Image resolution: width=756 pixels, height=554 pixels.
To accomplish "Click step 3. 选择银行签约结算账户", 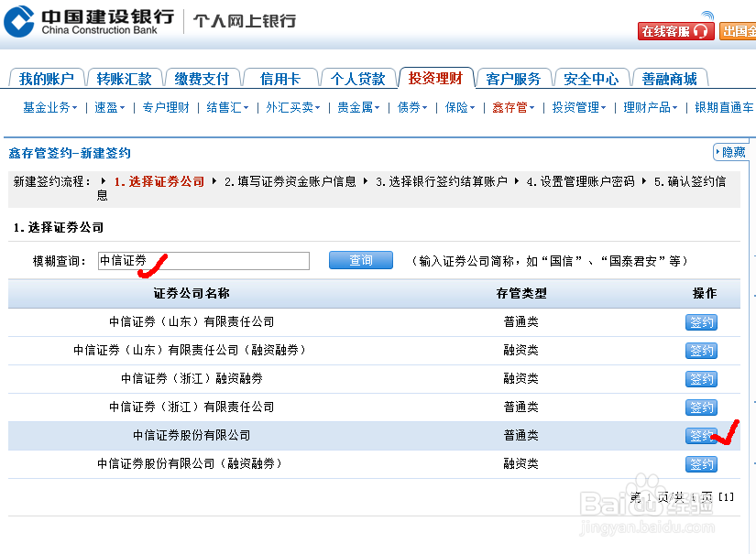I will coord(441,181).
